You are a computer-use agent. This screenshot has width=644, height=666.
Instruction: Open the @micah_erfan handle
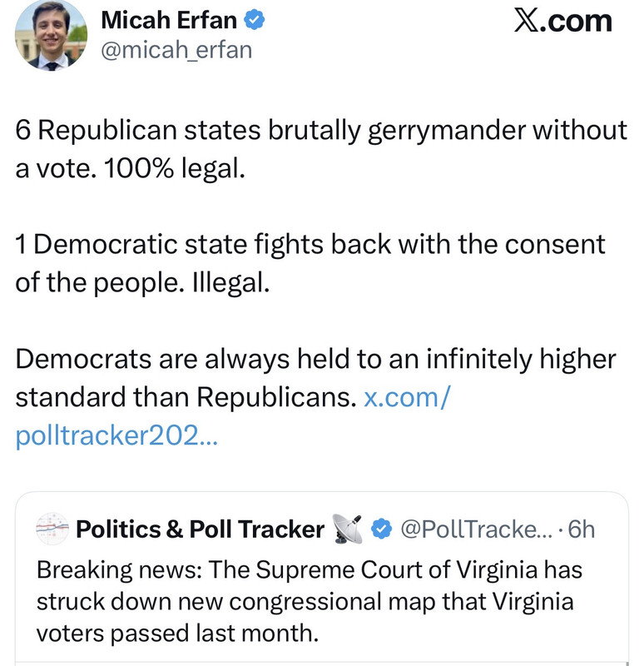pos(176,50)
